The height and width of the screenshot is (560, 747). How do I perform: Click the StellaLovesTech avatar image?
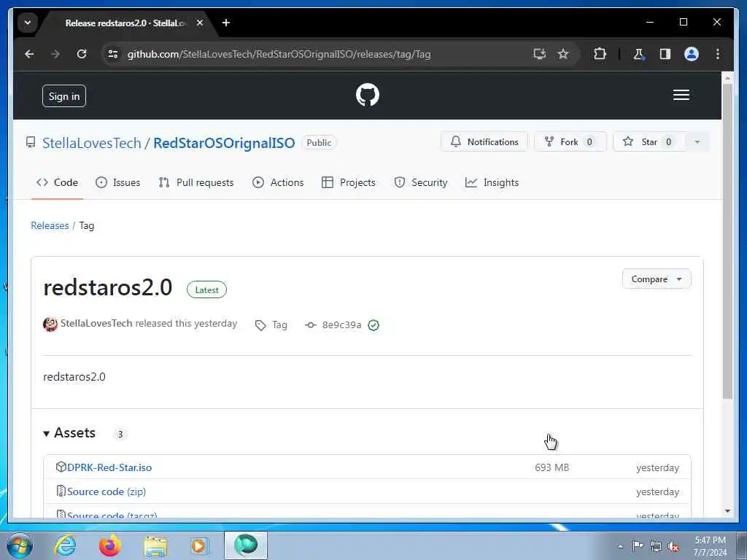(50, 324)
